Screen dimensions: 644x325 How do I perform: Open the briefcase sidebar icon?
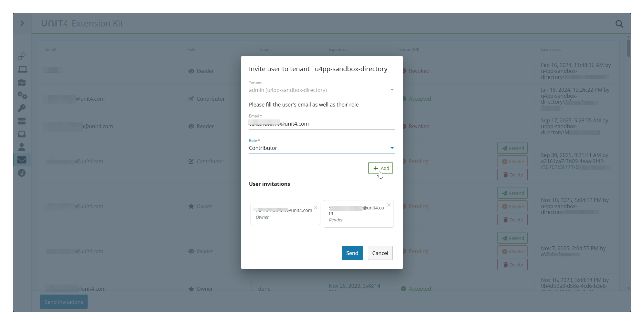(x=22, y=82)
